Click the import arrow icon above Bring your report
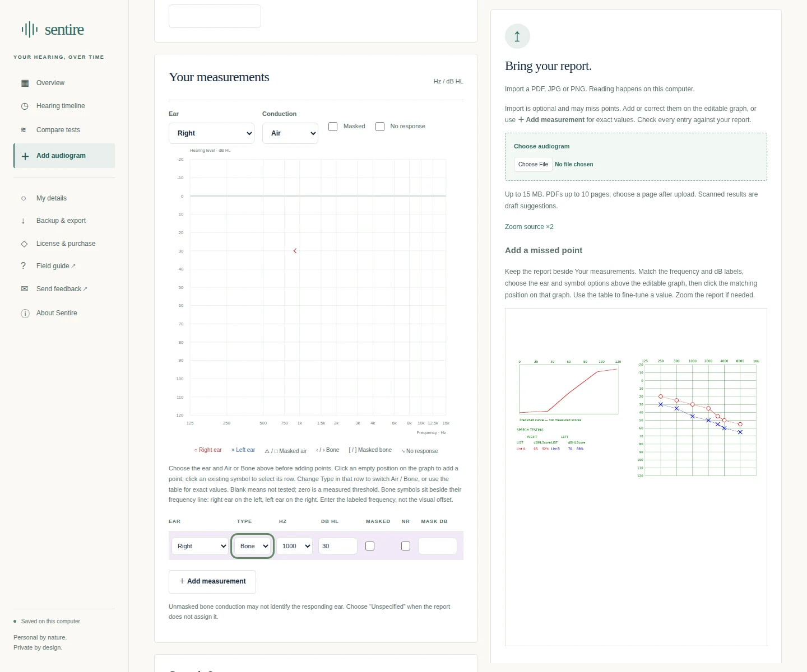The image size is (807, 672). [517, 36]
